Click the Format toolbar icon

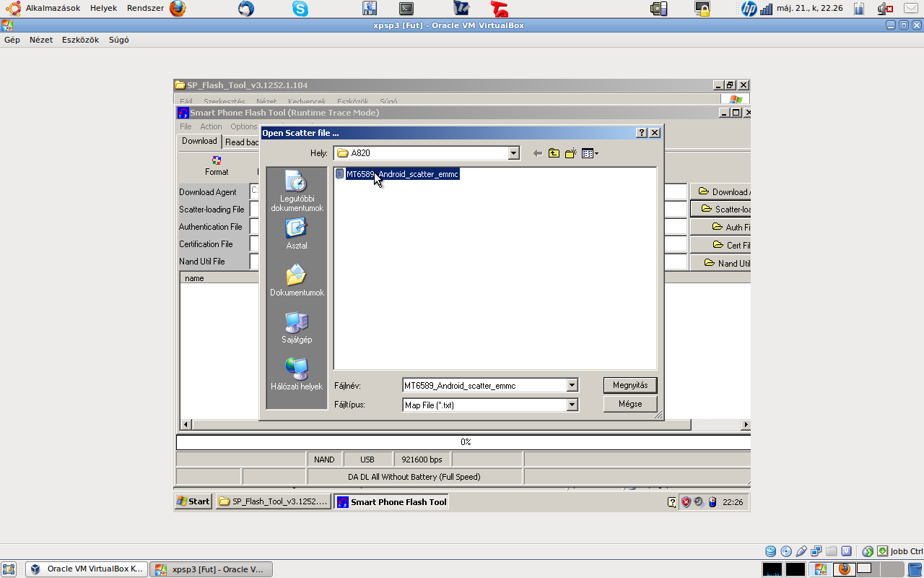coord(217,165)
